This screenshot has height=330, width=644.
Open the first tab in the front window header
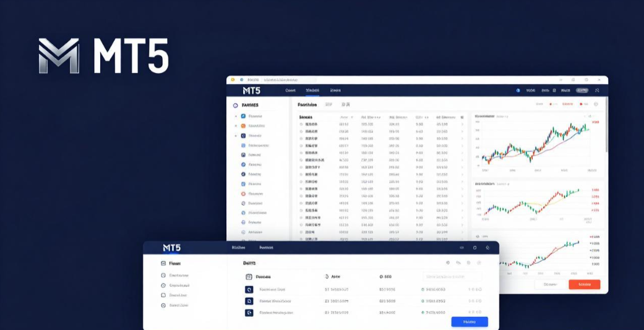pyautogui.click(x=238, y=248)
